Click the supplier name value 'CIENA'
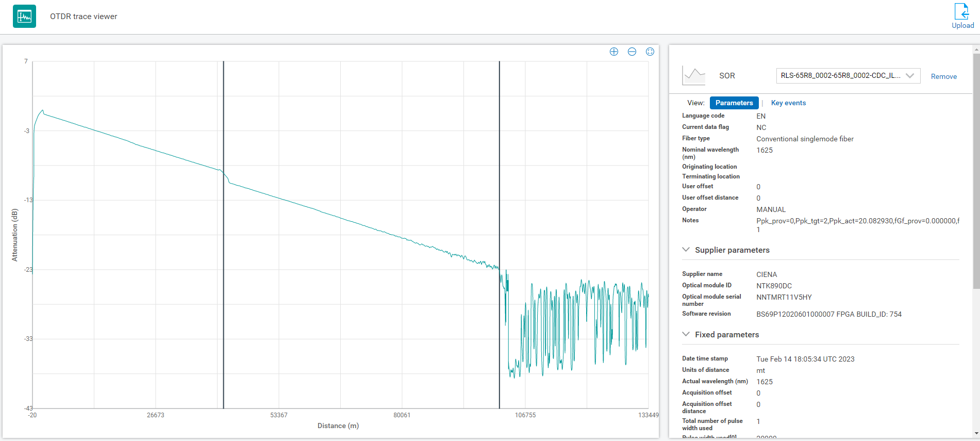Image resolution: width=980 pixels, height=441 pixels. tap(767, 274)
